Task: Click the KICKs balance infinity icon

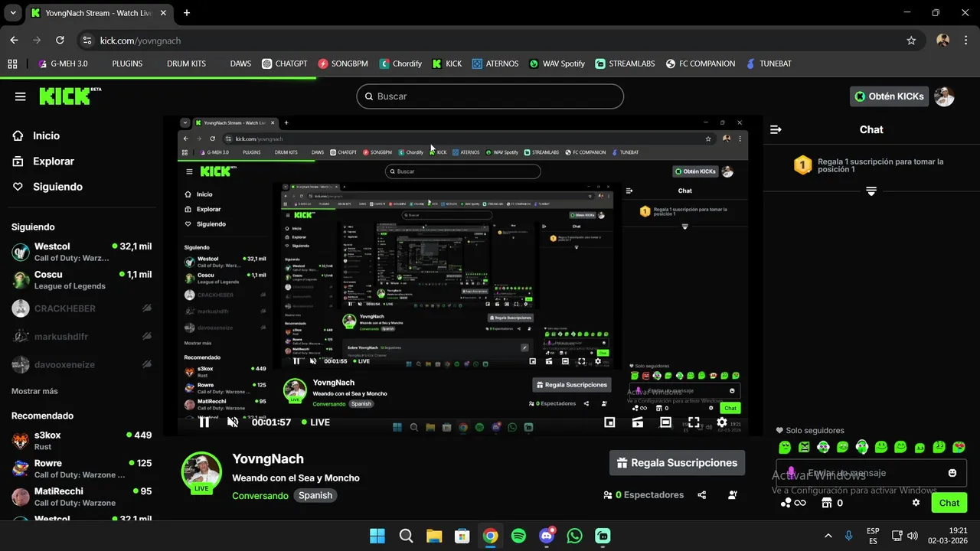Action: click(x=794, y=503)
